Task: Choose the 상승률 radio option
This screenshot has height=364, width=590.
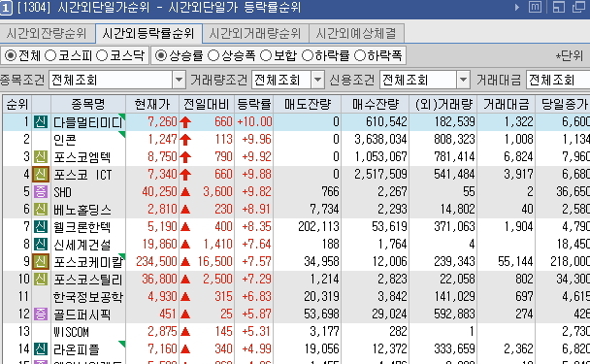Action: click(161, 55)
